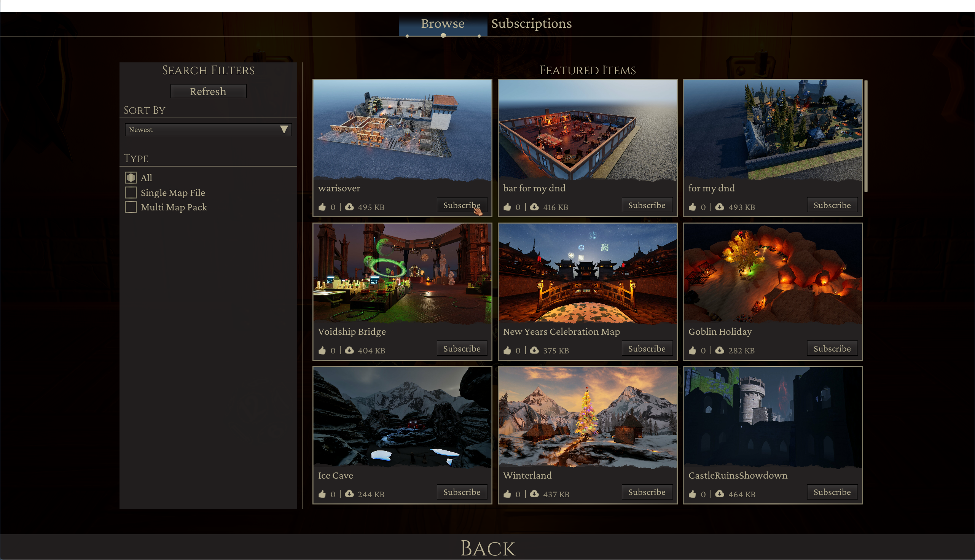Subscribe to the Ice Cave map
Image resolution: width=975 pixels, height=560 pixels.
[462, 492]
